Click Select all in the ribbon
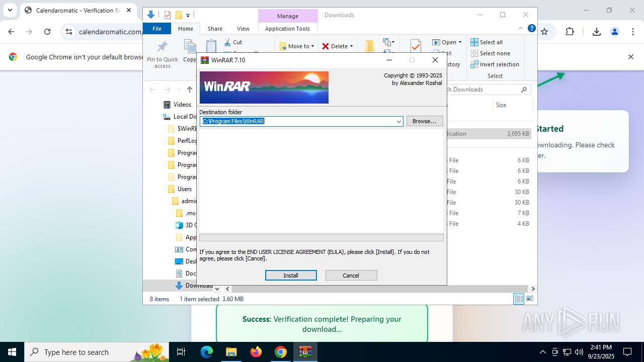 (x=487, y=42)
